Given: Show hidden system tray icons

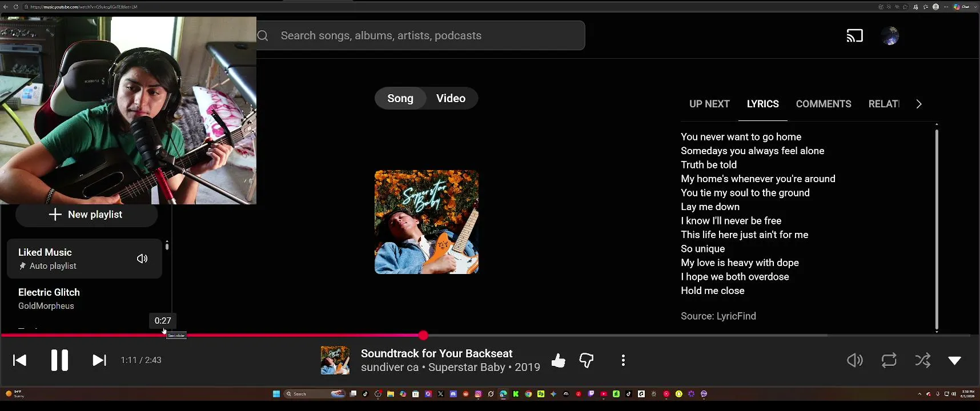Looking at the screenshot, I should point(919,394).
